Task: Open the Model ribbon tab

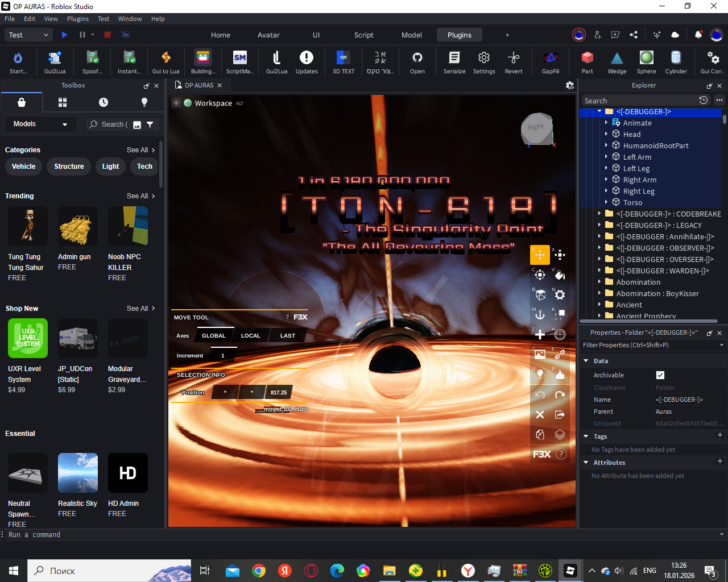Action: click(x=412, y=35)
